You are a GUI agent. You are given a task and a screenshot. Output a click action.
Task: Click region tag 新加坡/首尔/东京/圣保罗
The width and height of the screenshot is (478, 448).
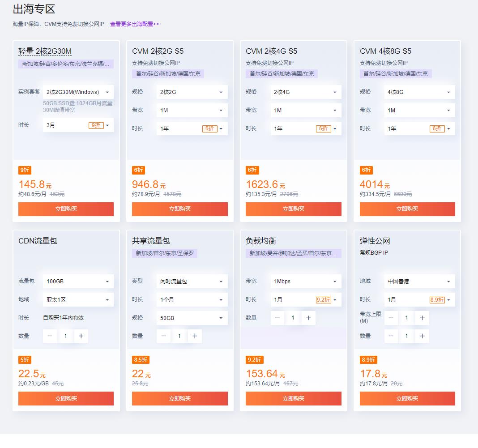165,253
